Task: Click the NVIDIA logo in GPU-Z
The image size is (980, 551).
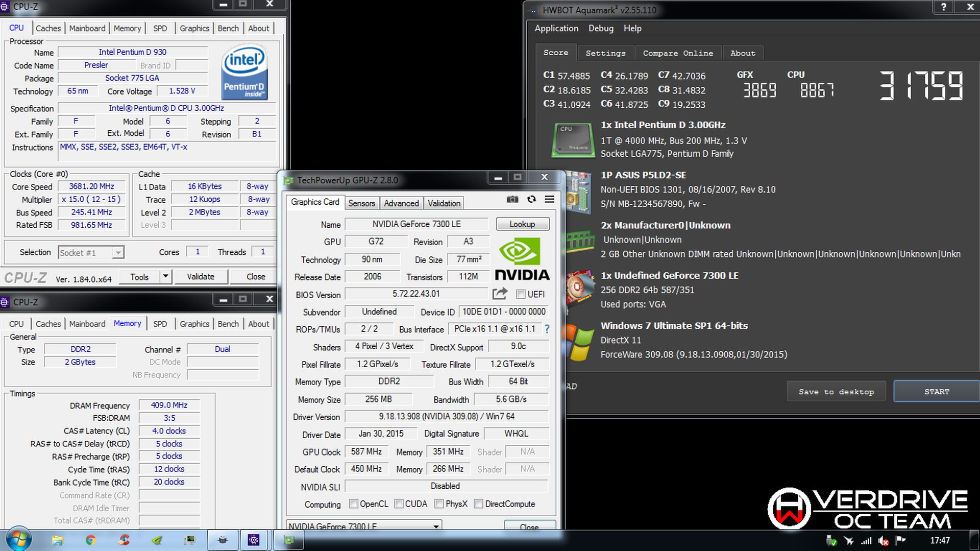Action: click(522, 260)
